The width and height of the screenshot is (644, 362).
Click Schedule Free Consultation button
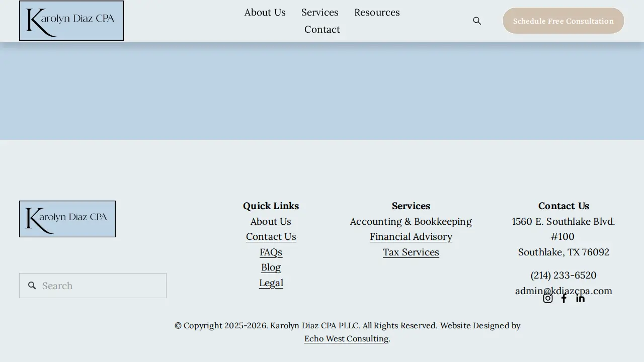pos(563,21)
